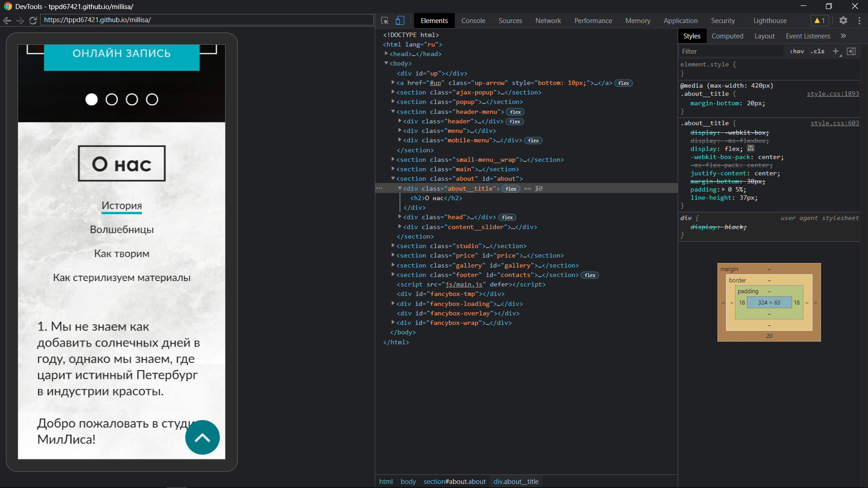Click the Filter styles input field
Image resolution: width=868 pixels, height=488 pixels.
[730, 52]
